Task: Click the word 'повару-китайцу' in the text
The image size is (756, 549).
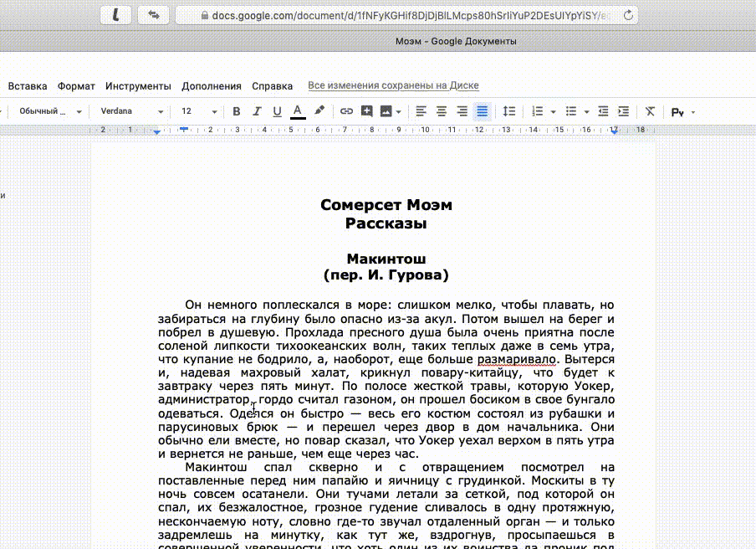Action: [472, 373]
